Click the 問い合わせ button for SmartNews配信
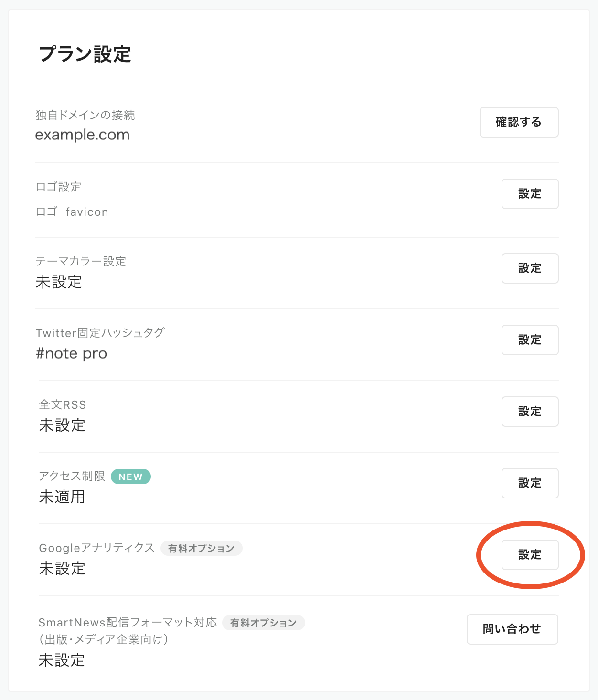Viewport: 598px width, 700px height. click(x=512, y=629)
